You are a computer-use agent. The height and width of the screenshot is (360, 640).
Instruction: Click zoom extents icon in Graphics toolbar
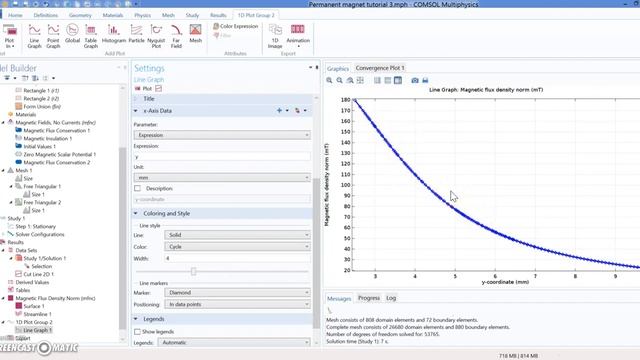tap(360, 80)
